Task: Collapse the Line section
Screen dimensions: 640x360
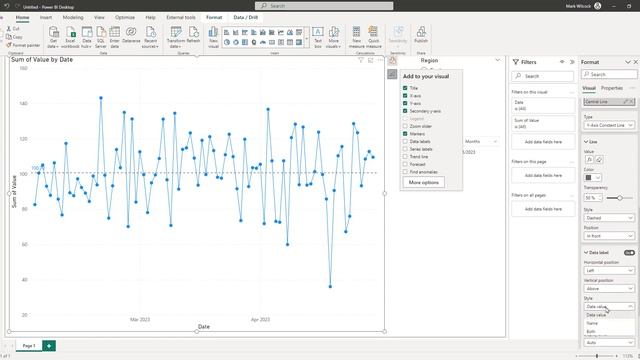Action: click(586, 142)
